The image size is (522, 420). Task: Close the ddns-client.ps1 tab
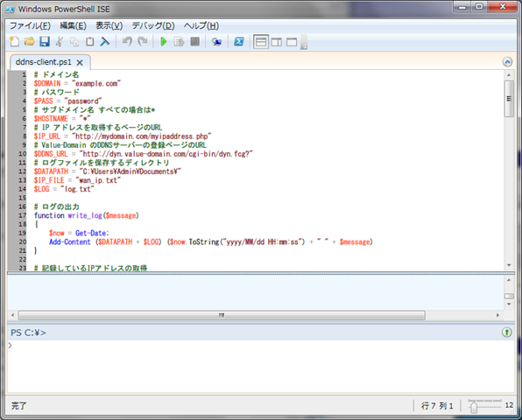pyautogui.click(x=80, y=62)
